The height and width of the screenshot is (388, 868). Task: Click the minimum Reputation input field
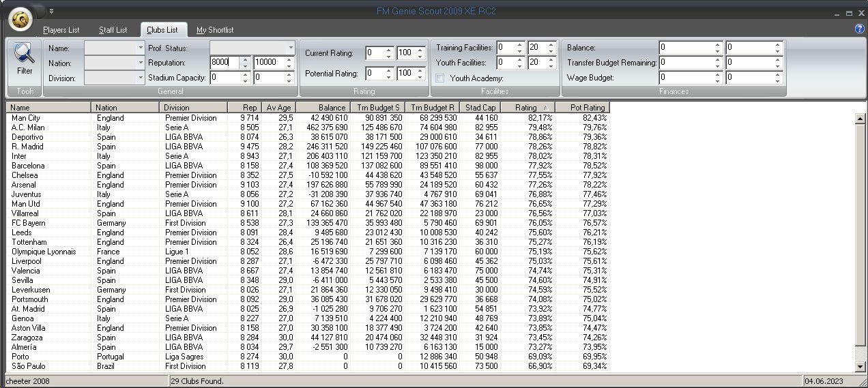(225, 63)
